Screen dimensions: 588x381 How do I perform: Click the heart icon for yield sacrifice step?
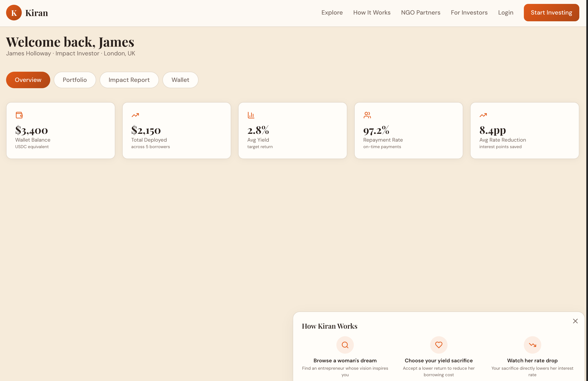pos(439,345)
